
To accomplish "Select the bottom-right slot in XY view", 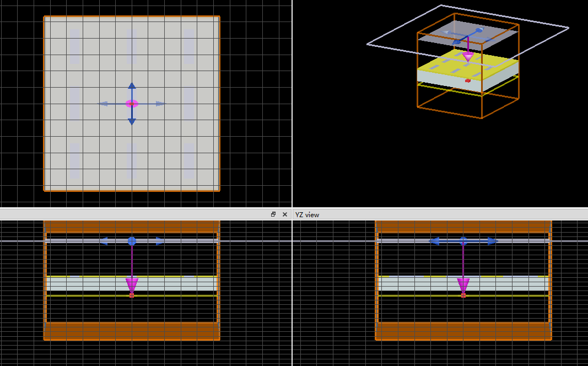I will (x=188, y=160).
